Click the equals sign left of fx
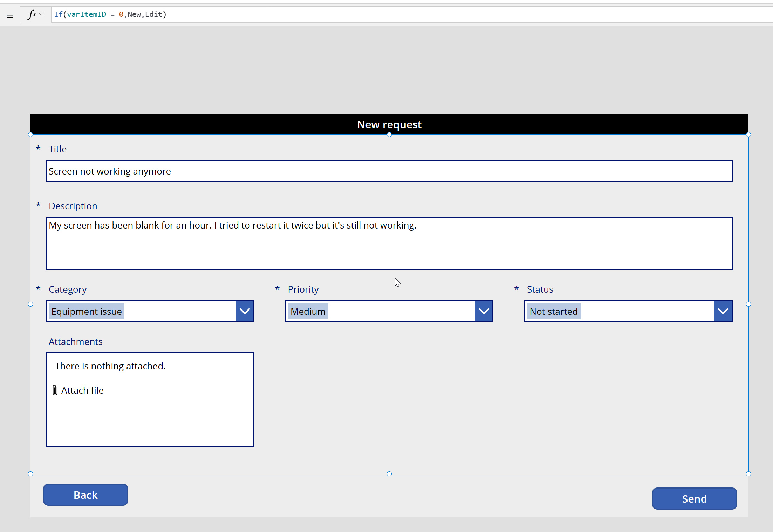This screenshot has width=773, height=532. point(10,16)
